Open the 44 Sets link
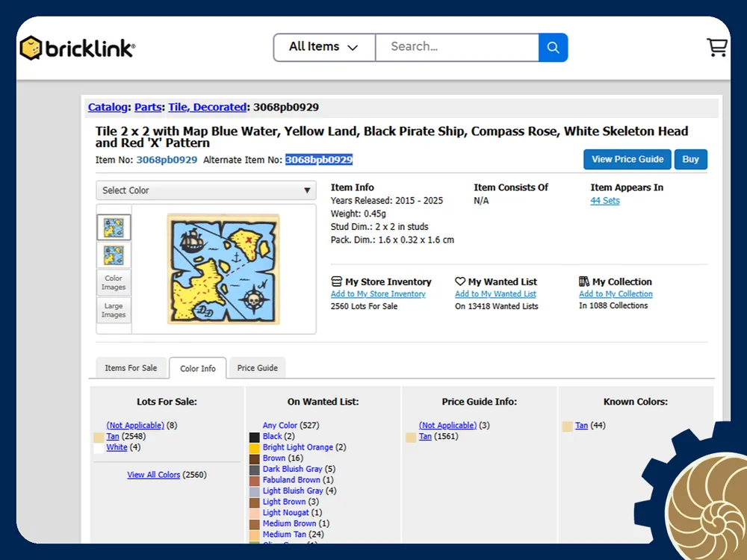This screenshot has height=560, width=747. coord(604,200)
